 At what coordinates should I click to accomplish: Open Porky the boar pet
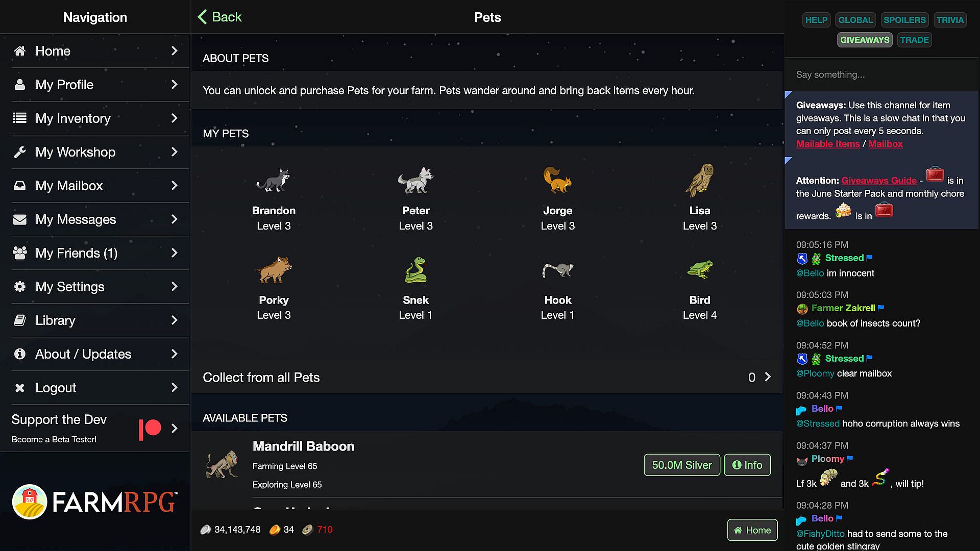(274, 270)
